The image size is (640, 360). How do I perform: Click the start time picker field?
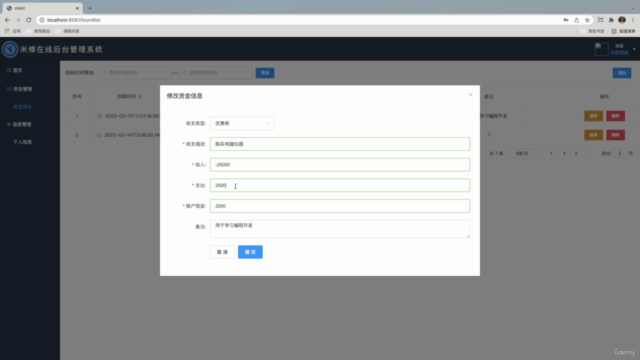(135, 73)
